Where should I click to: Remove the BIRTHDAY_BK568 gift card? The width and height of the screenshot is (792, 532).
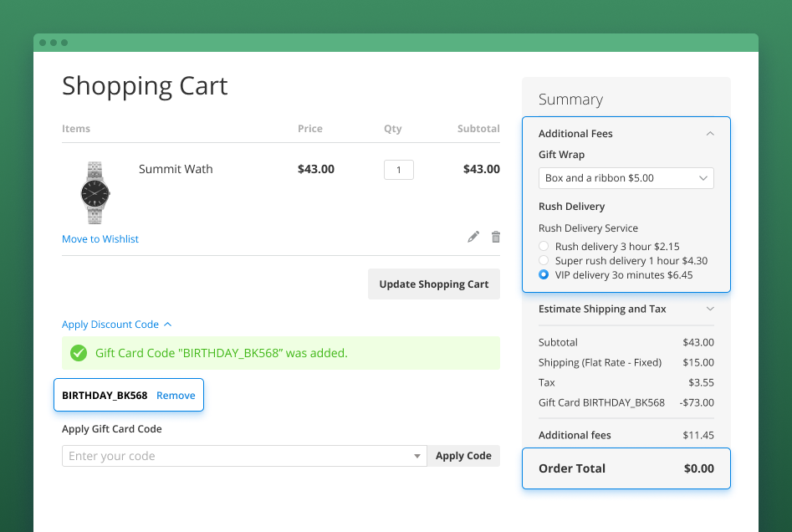tap(176, 395)
